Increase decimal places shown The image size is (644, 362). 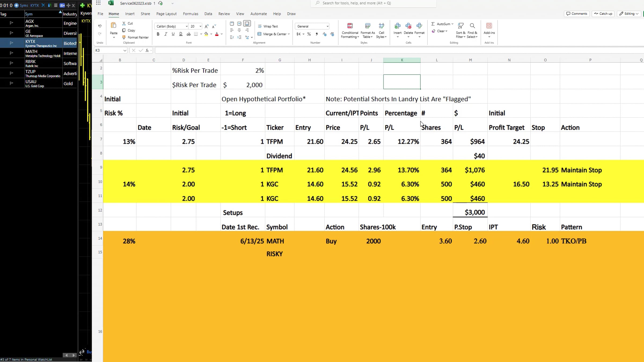click(325, 34)
